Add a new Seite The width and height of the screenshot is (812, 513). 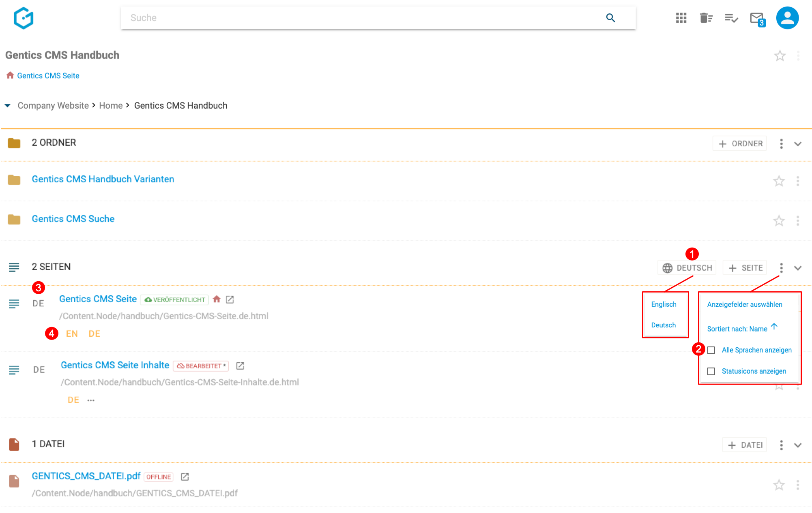point(745,268)
